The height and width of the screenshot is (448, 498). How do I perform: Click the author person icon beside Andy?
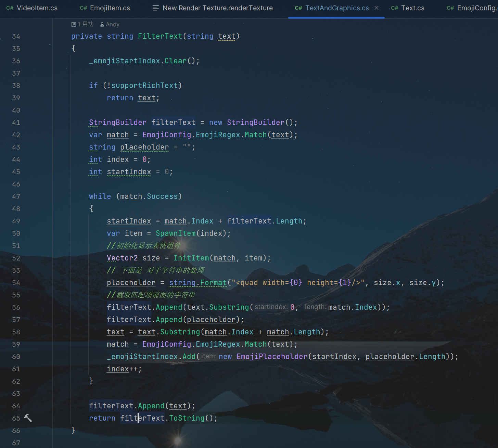(102, 24)
